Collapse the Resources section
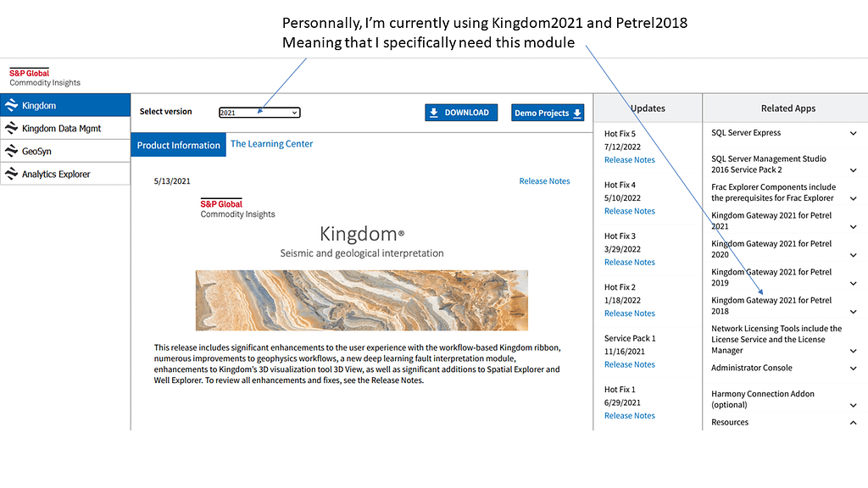The width and height of the screenshot is (868, 488). pyautogui.click(x=853, y=423)
